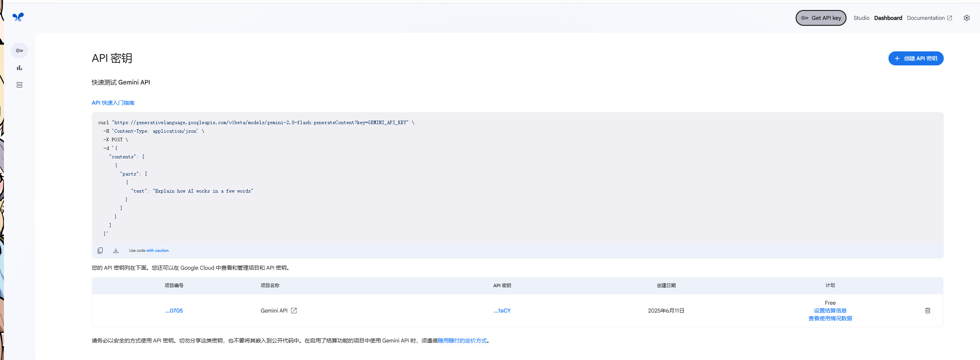This screenshot has width=980, height=360.
Task: Click 设置结算信息 billing setup link
Action: [830, 311]
